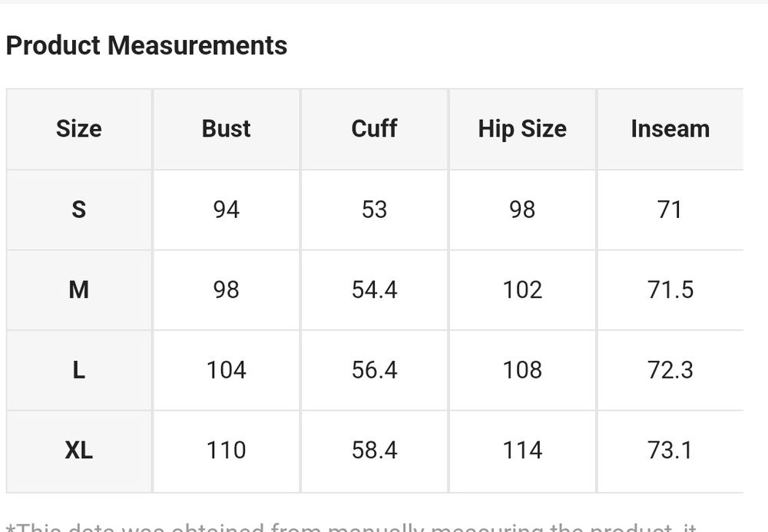This screenshot has height=532, width=768.
Task: Click cuff value 56.4 in L row
Action: tap(374, 370)
